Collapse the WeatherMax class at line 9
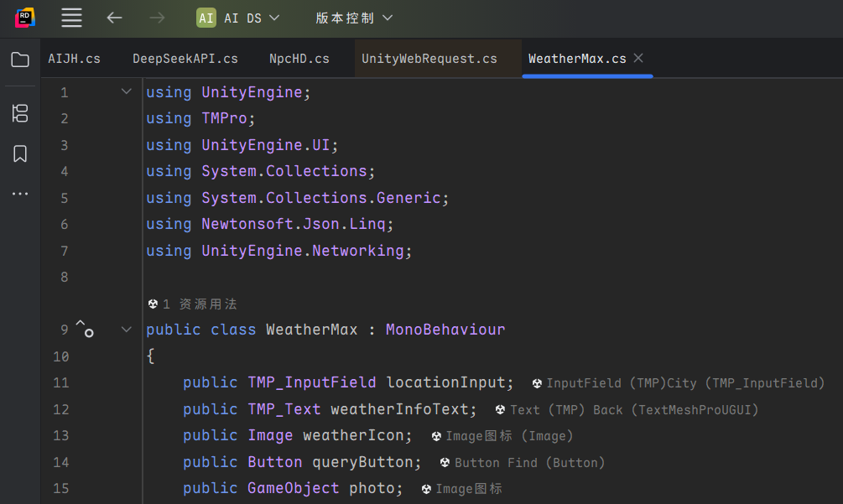The width and height of the screenshot is (843, 504). [127, 330]
